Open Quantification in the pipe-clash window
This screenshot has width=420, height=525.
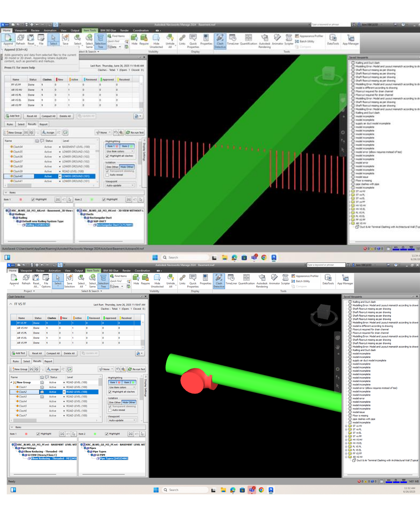pyautogui.click(x=246, y=280)
